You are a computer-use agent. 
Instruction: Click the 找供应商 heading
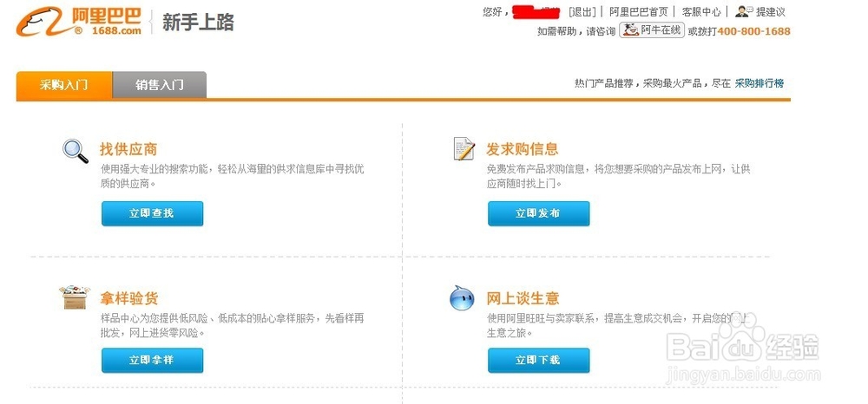coord(128,149)
